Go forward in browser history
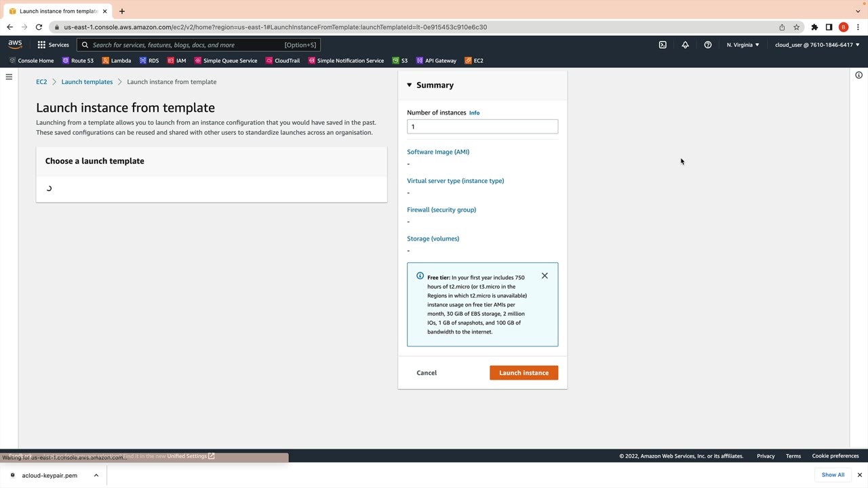 24,27
